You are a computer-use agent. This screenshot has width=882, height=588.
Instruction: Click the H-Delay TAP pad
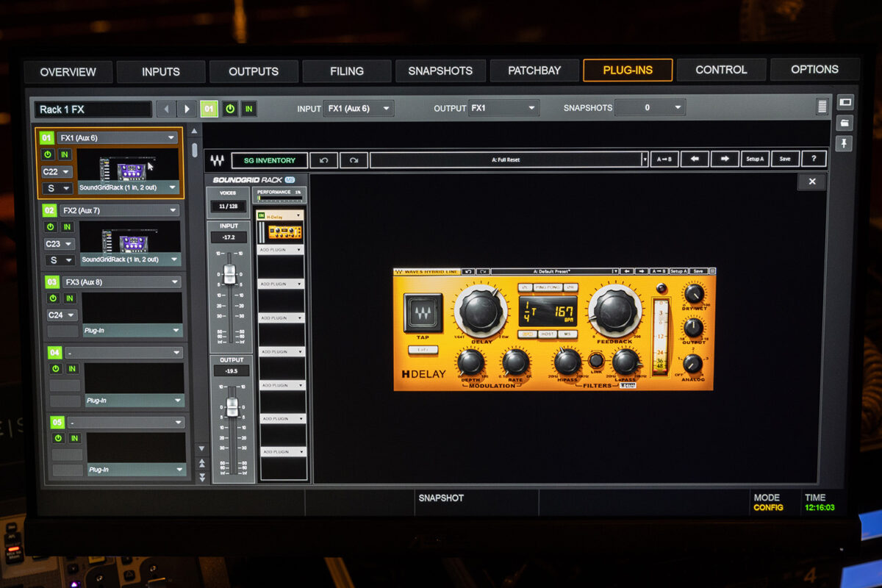pos(423,313)
